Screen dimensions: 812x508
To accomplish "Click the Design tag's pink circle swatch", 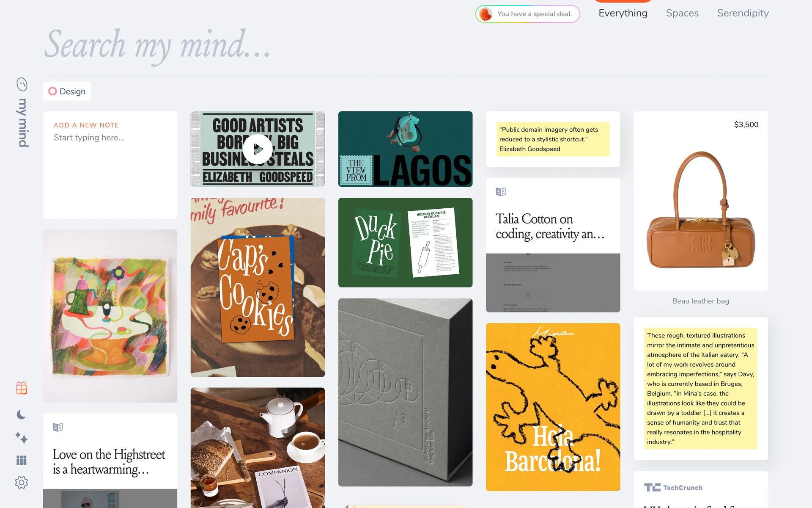I will [x=52, y=91].
